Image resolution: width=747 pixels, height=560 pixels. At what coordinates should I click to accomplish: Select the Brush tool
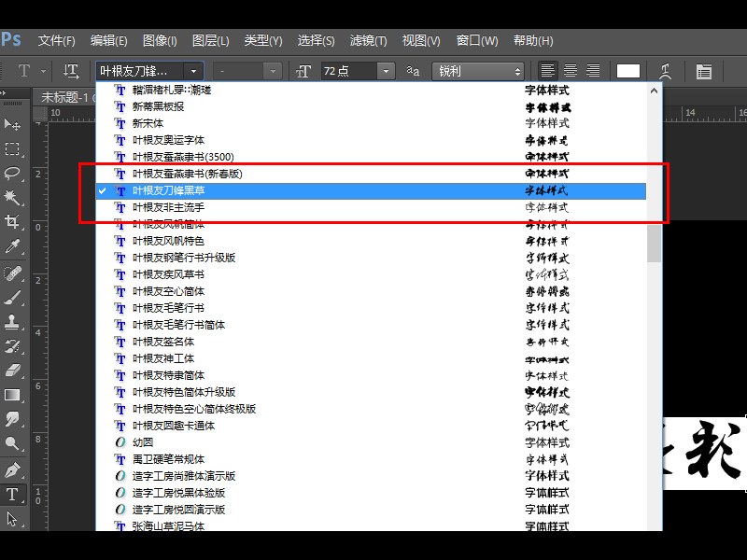[x=12, y=298]
